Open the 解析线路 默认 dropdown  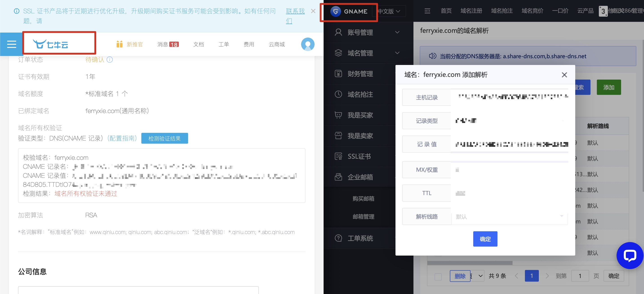click(509, 216)
